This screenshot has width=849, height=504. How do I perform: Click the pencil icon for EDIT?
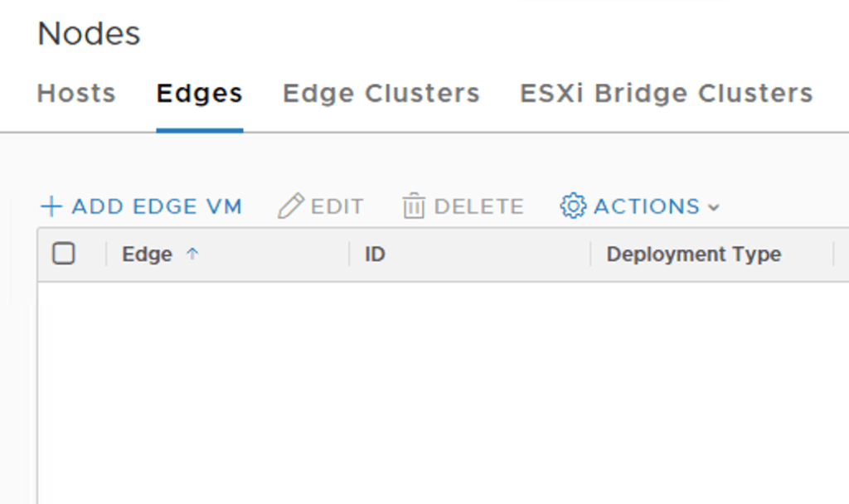point(290,206)
